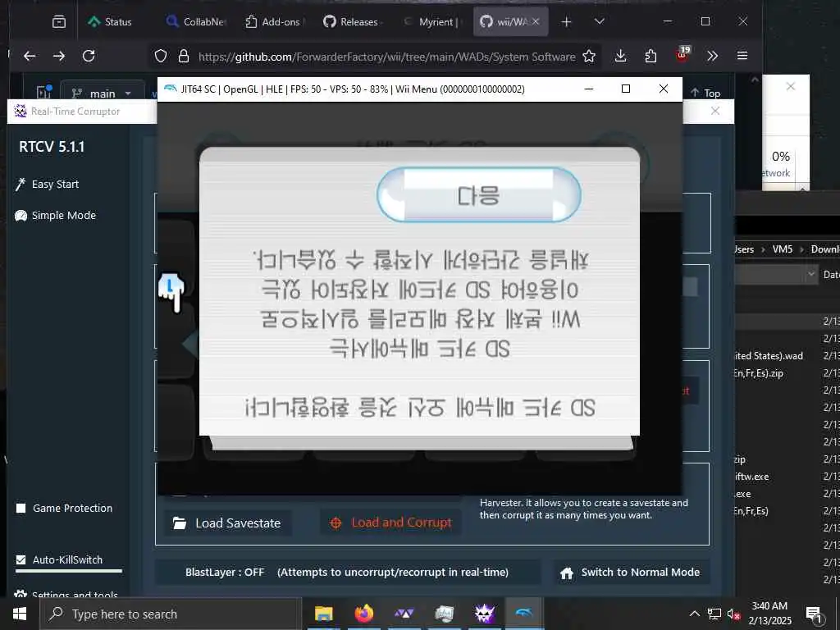
Task: Uncheck the Auto-KillSwitch checkbox
Action: coord(21,559)
